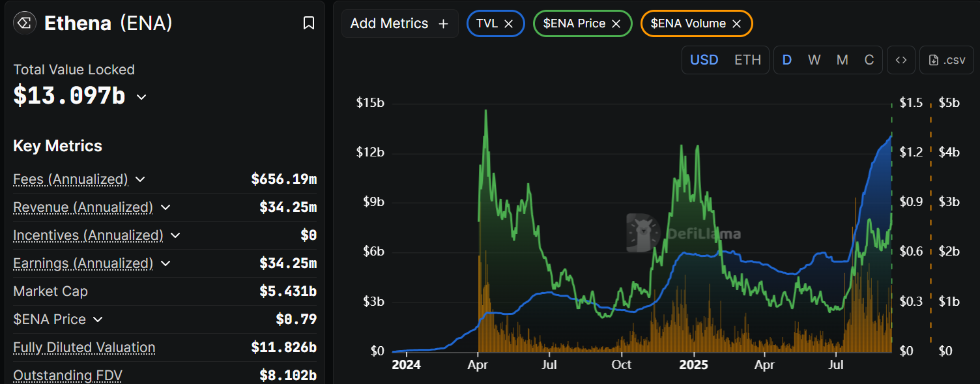980x384 pixels.
Task: Click the $8.102b outstanding FDV value
Action: (288, 376)
